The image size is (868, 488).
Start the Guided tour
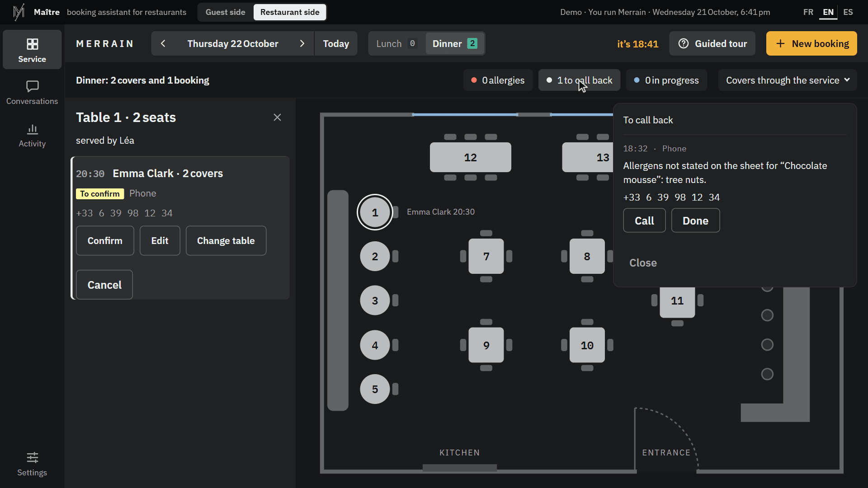pos(712,43)
